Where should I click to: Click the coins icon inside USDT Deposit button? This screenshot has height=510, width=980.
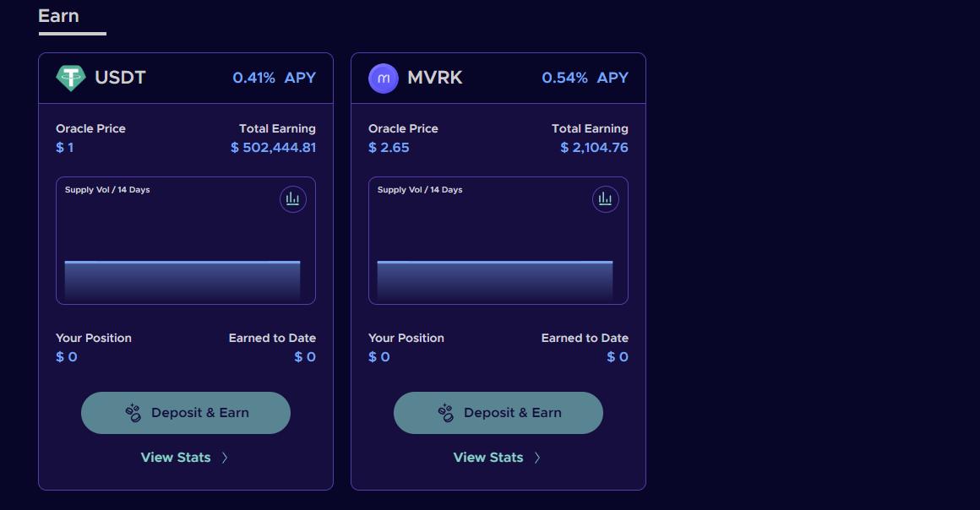(x=133, y=412)
